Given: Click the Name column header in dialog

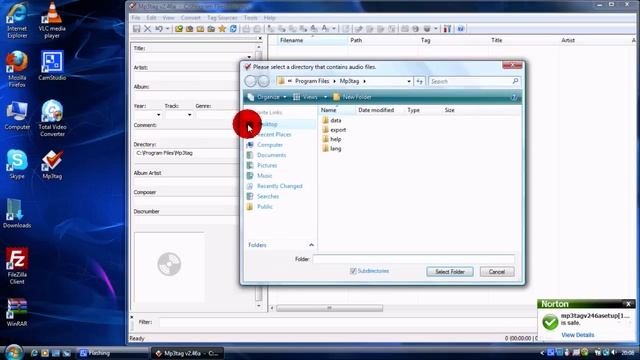Looking at the screenshot, I should 336,110.
